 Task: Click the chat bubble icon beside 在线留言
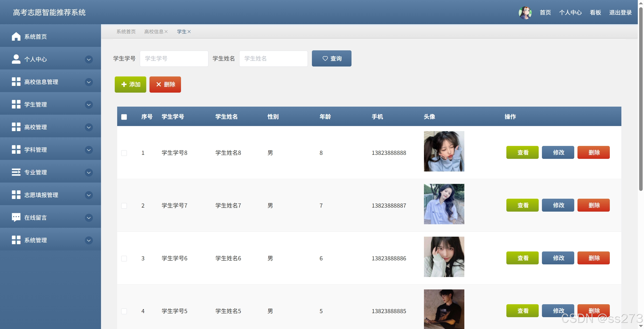16,217
